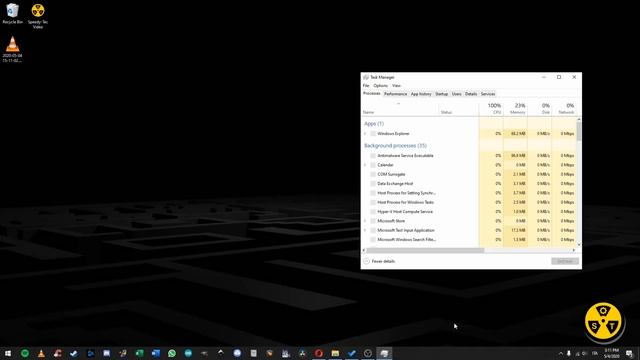Click the vertical scrollbar thumb in Task Manager
Image resolution: width=640 pixels, height=360 pixels.
579,131
